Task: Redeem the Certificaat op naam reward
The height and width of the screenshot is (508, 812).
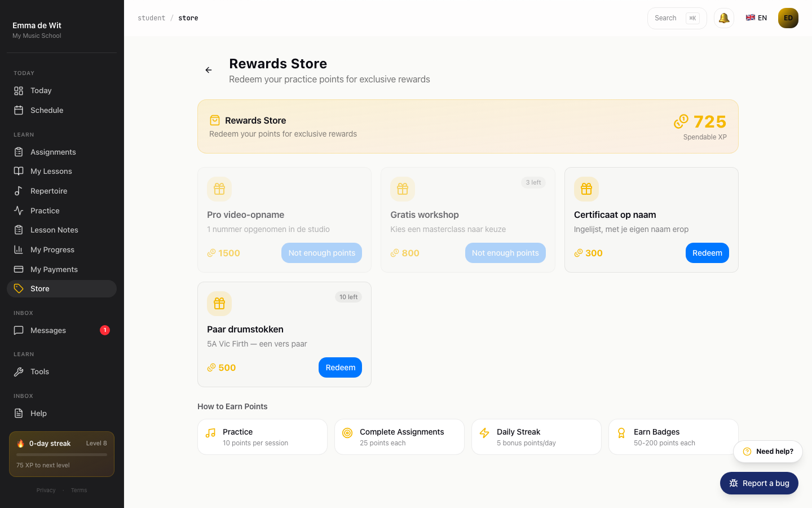Action: coord(707,253)
